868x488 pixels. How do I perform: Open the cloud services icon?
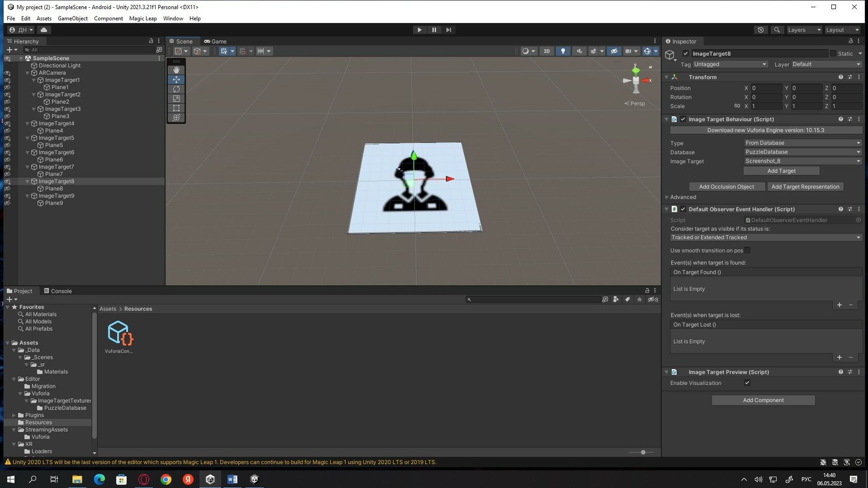click(44, 30)
